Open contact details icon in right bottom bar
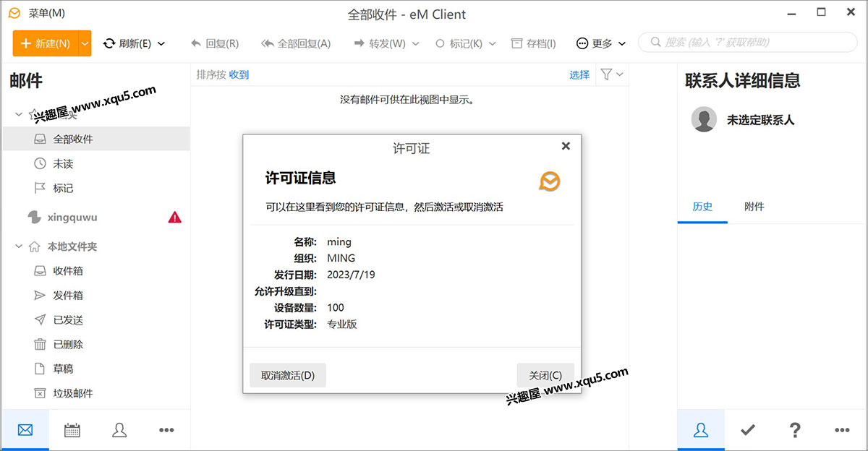868x451 pixels. point(701,430)
